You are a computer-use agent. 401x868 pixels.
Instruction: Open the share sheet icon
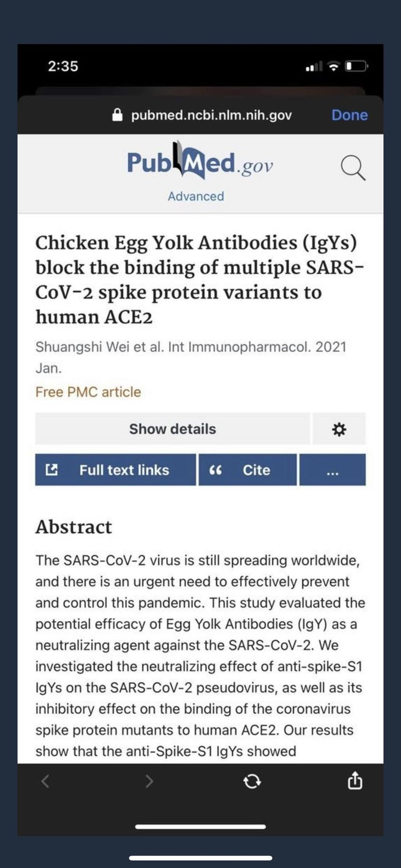(355, 780)
